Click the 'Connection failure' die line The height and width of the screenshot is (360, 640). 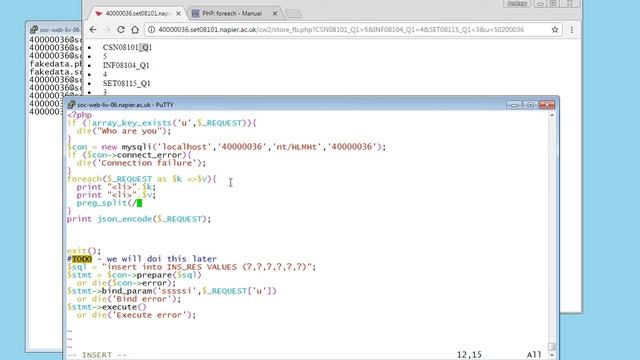tap(141, 163)
